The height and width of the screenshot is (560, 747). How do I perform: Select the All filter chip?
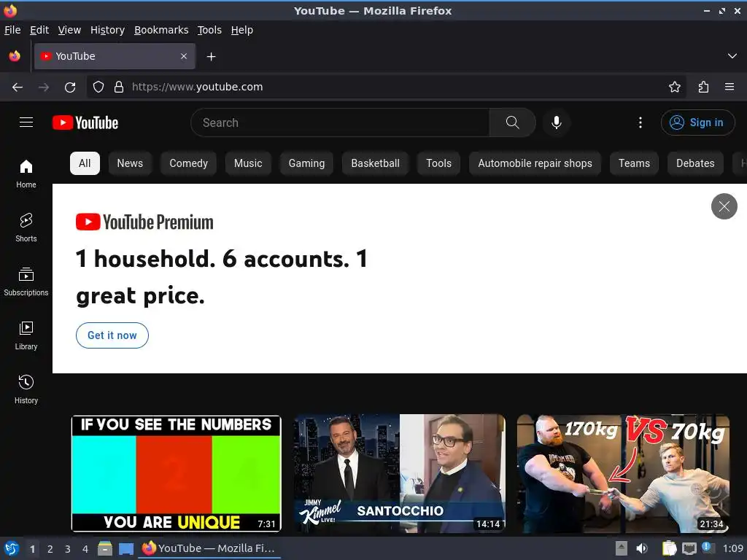pyautogui.click(x=85, y=163)
